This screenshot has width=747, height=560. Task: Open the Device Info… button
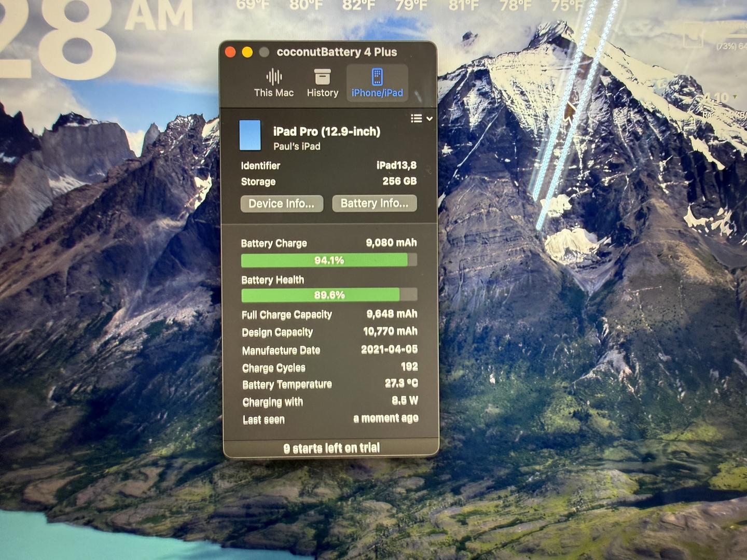282,204
